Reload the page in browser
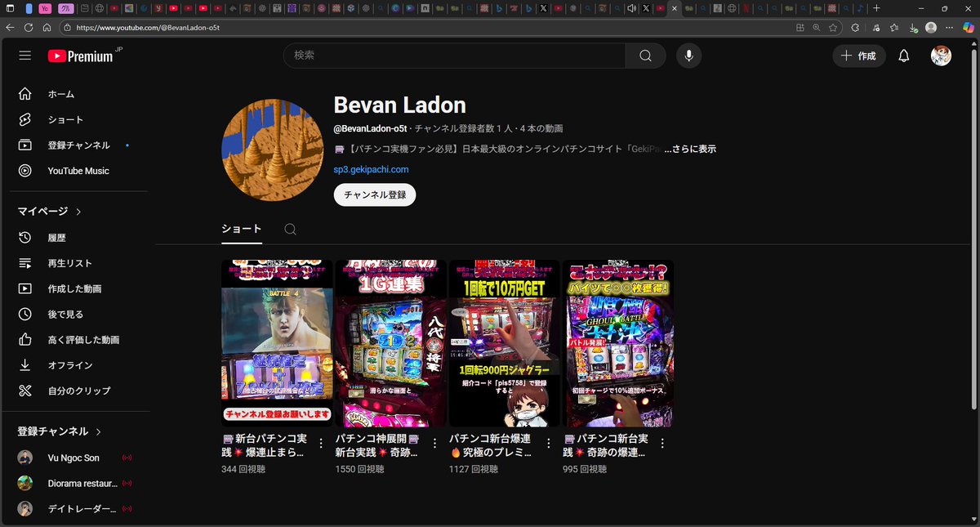The height and width of the screenshot is (527, 980). pyautogui.click(x=29, y=27)
